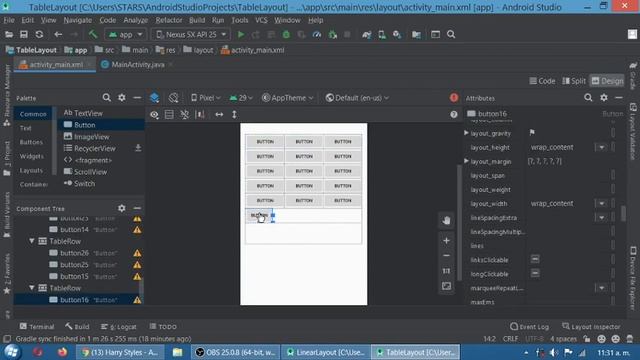This screenshot has height=360, width=640.
Task: Click the Back navigation arrow
Action: 58,35
